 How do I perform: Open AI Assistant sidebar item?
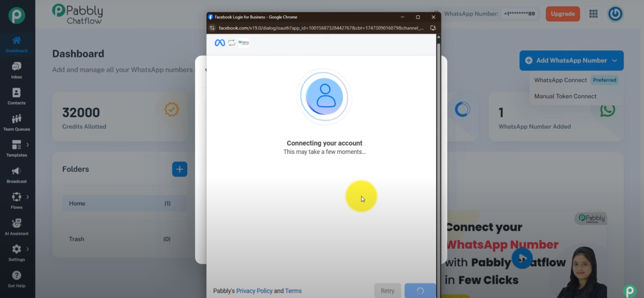(16, 227)
